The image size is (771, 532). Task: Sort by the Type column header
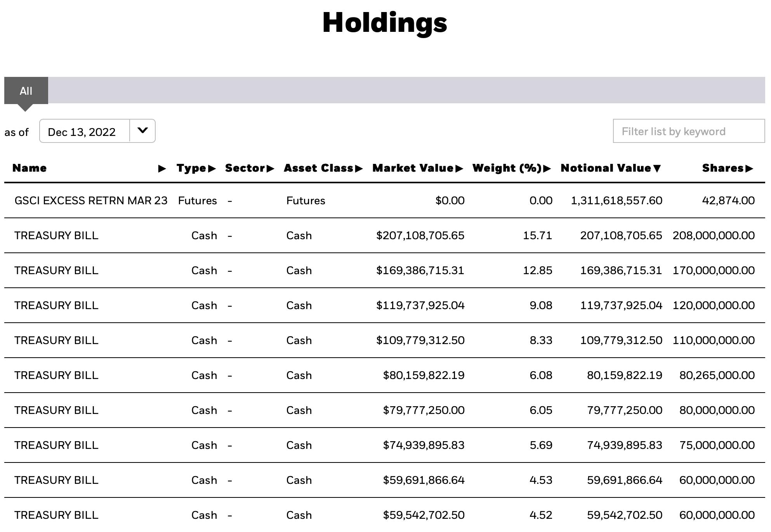tap(196, 168)
